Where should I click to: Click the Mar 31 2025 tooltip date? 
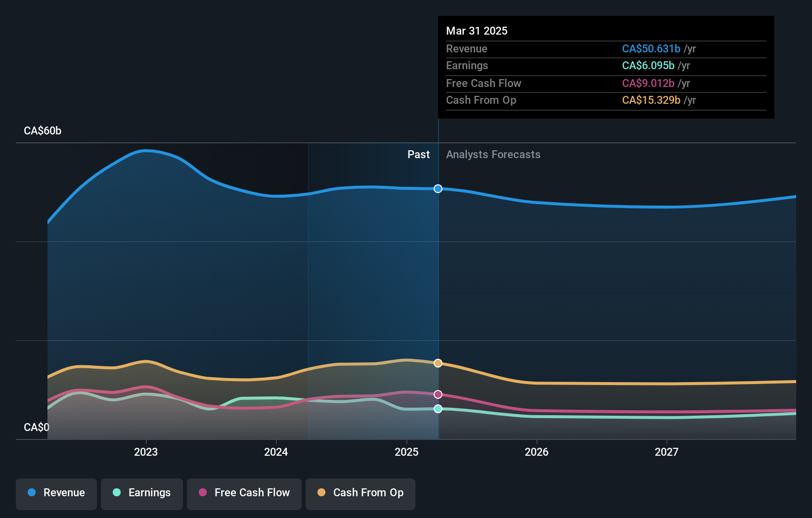point(477,31)
